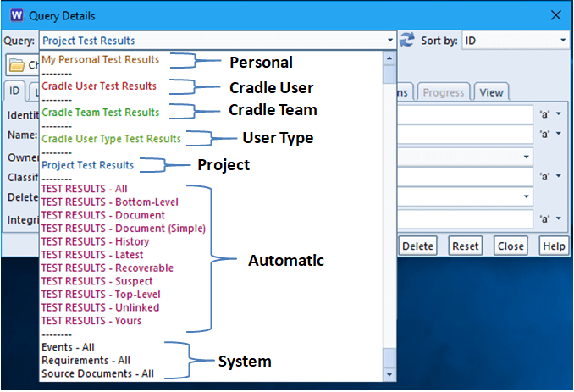
Task: Expand the Owner field dropdown arrow
Action: [x=526, y=157]
